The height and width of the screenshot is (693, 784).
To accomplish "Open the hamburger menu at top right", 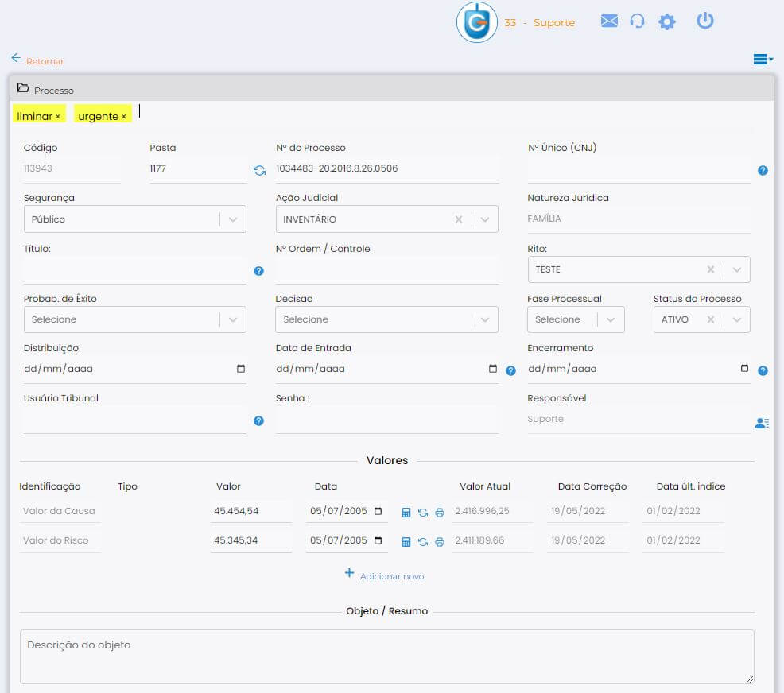I will [x=761, y=59].
